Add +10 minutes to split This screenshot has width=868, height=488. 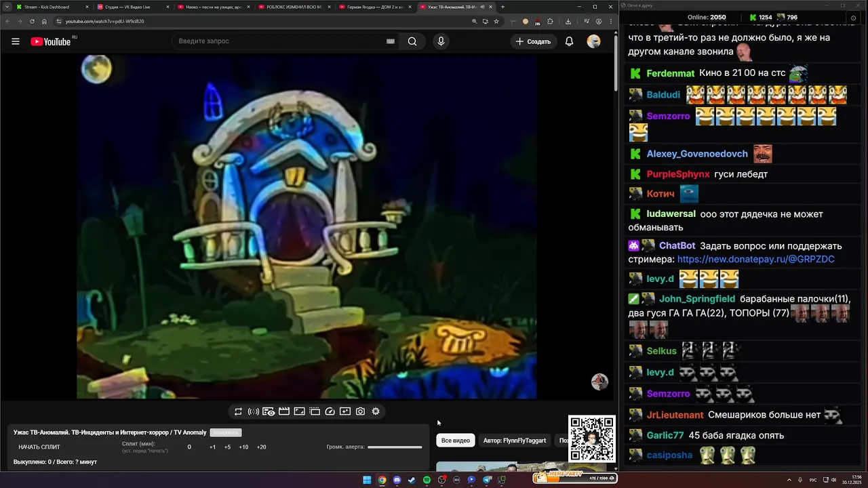(243, 447)
